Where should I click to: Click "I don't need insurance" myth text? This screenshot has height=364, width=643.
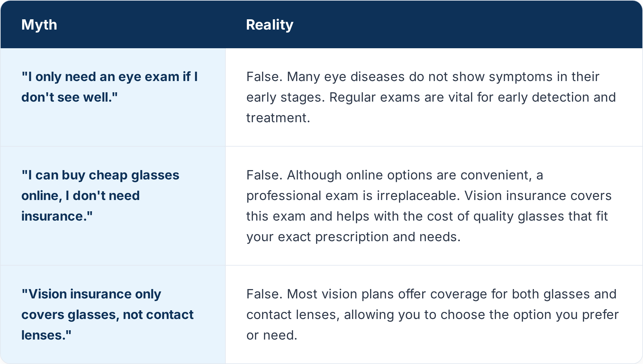pyautogui.click(x=80, y=206)
